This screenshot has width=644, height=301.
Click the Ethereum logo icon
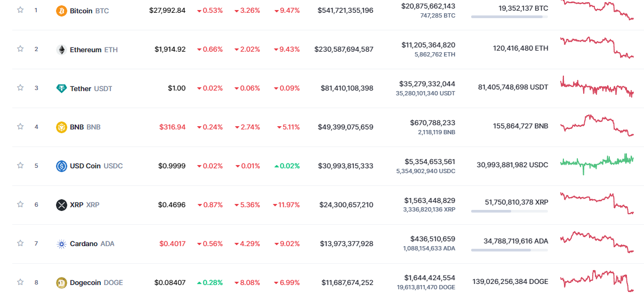pyautogui.click(x=61, y=50)
